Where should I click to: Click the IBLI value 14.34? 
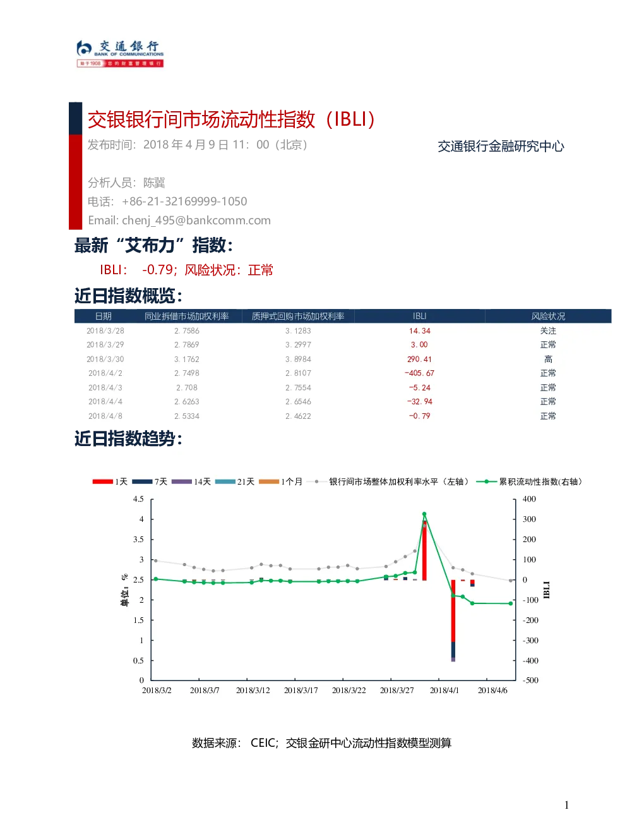[419, 330]
